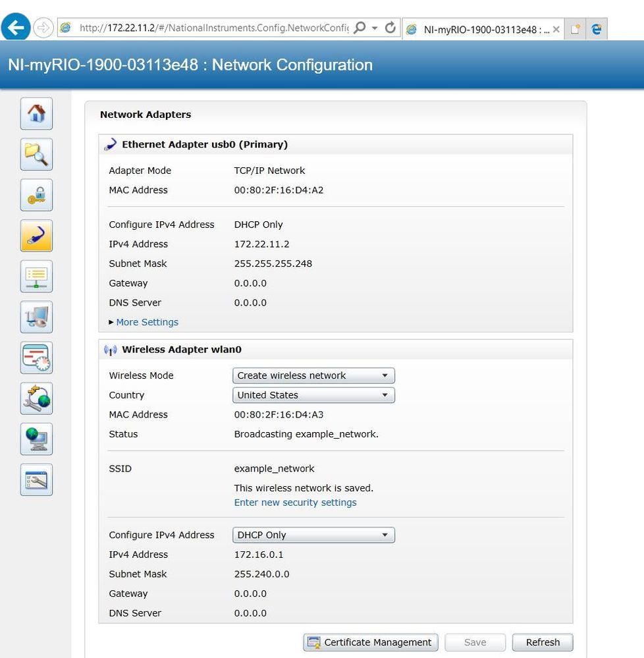The image size is (644, 658).
Task: Click the Wireless Adapter wlan0 antenna icon
Action: coord(111,350)
